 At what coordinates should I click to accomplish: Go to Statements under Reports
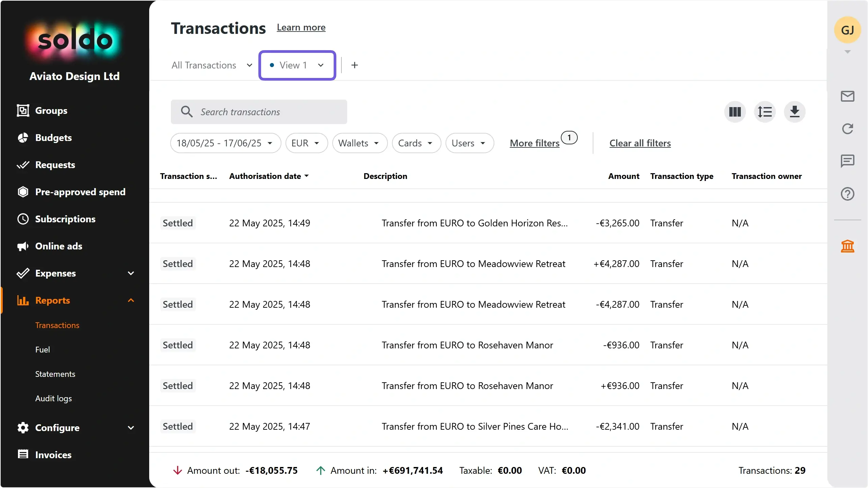pos(55,374)
